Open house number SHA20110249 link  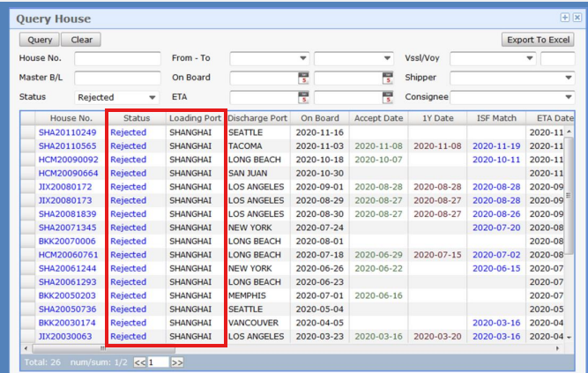click(x=67, y=132)
